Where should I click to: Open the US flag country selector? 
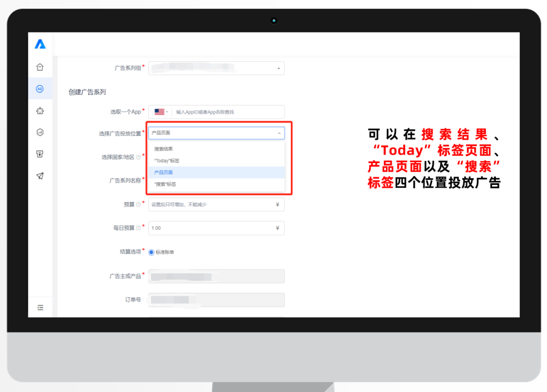click(x=161, y=112)
